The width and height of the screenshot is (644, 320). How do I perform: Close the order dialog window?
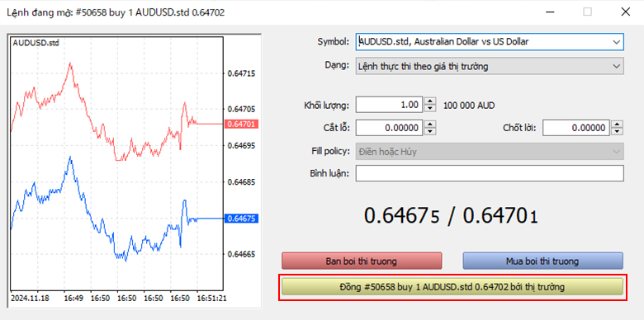pyautogui.click(x=626, y=12)
